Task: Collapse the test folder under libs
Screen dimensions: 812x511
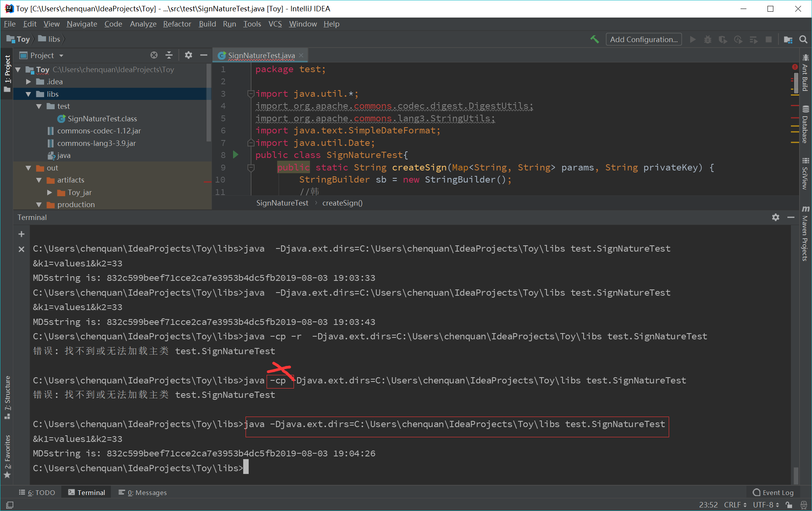Action: point(39,106)
